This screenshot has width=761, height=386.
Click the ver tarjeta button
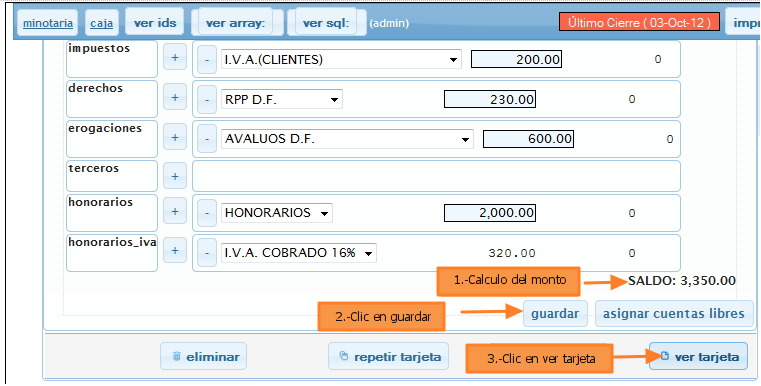tap(699, 357)
